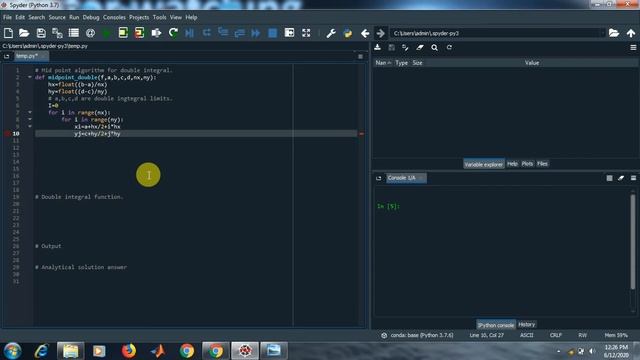Switch to the Plots tab
640x360 pixels.
pyautogui.click(x=527, y=164)
